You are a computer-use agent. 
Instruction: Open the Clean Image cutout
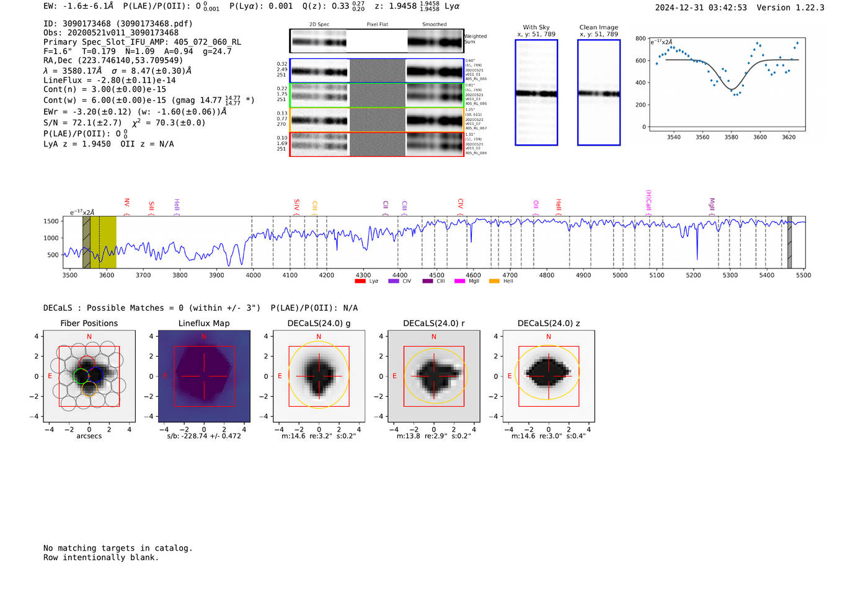point(599,92)
